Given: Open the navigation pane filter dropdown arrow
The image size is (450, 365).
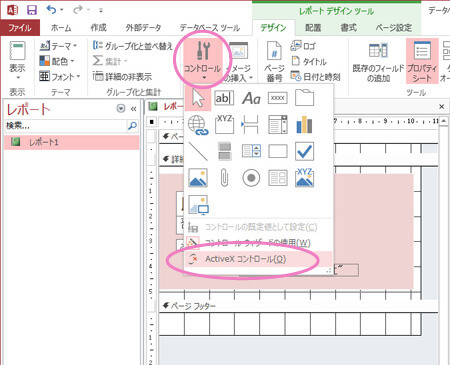Looking at the screenshot, I should click(121, 109).
